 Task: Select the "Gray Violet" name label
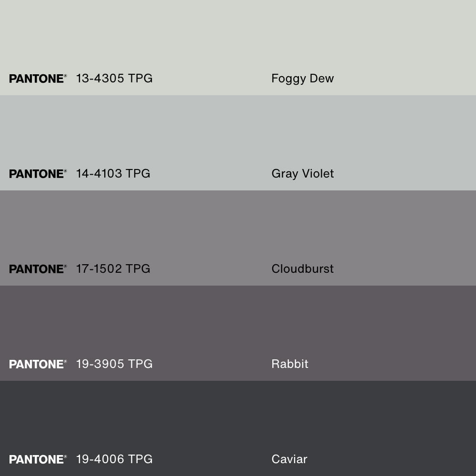302,174
